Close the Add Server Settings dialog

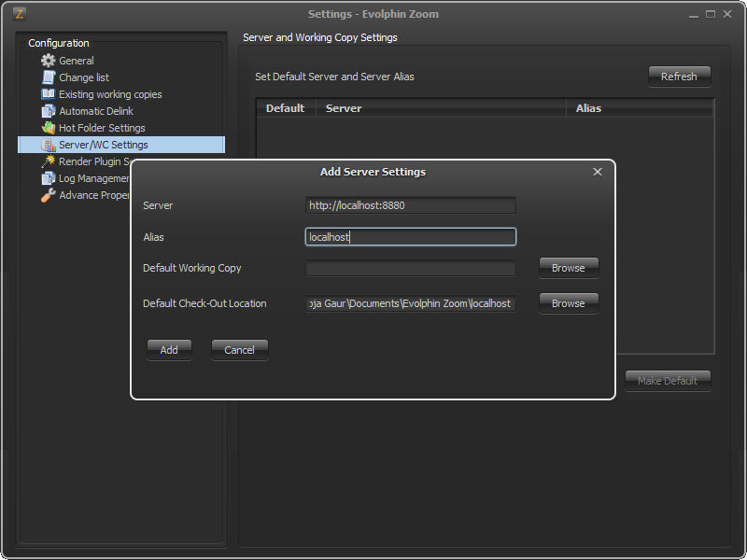(598, 172)
